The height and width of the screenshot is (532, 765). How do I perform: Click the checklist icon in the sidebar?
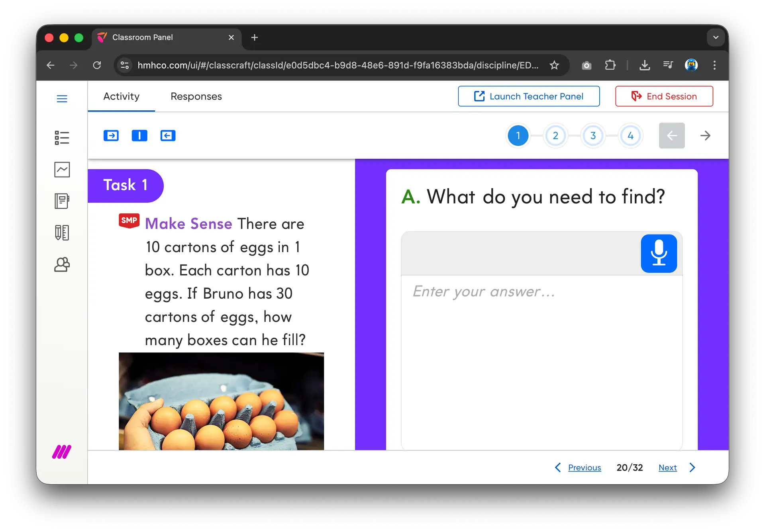tap(62, 138)
